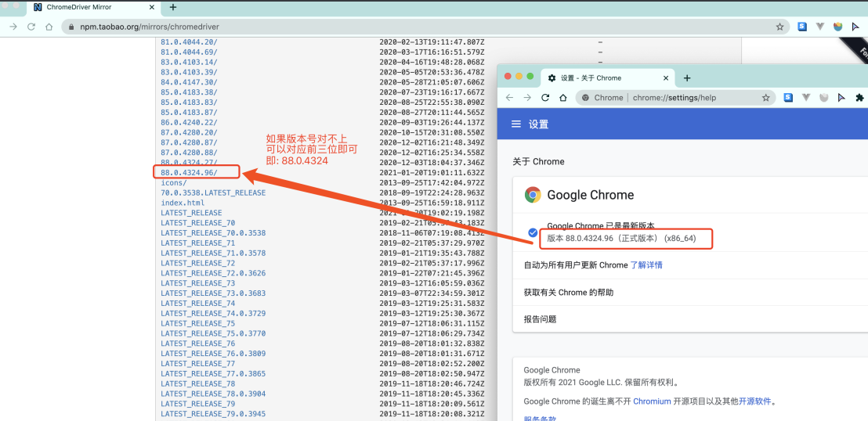Open 88.0.4324.96/ directory link

pos(190,173)
